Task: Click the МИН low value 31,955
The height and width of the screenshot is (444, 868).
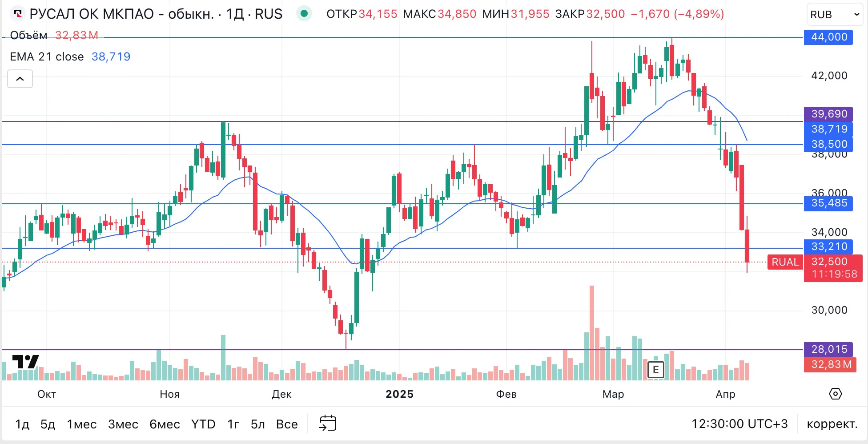Action: [530, 14]
